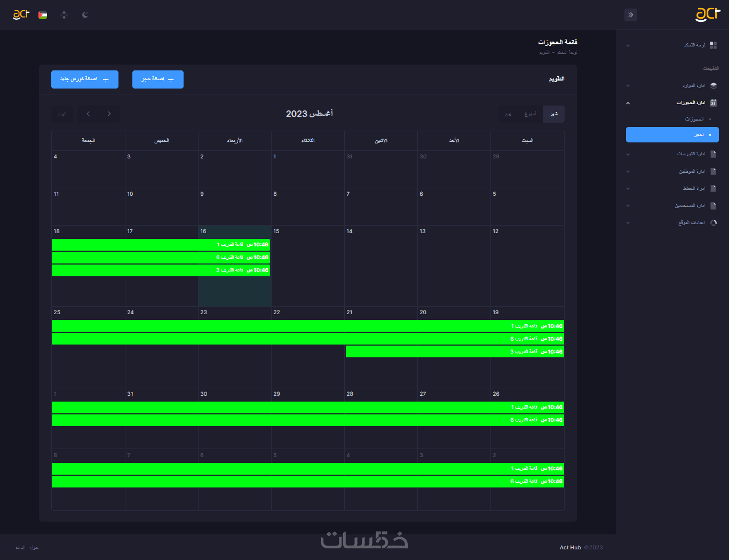Viewport: 729px width, 560px height.
Task: Toggle dark mode with the moon icon
Action: tap(85, 15)
